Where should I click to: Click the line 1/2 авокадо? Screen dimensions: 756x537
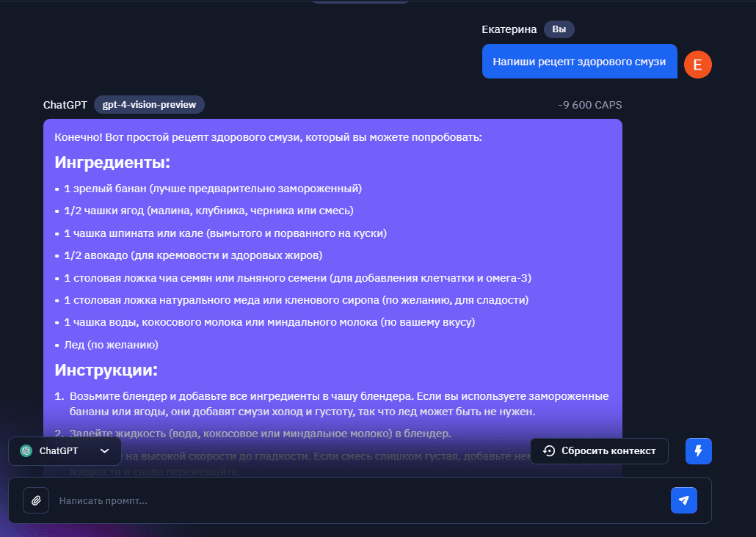pos(193,255)
